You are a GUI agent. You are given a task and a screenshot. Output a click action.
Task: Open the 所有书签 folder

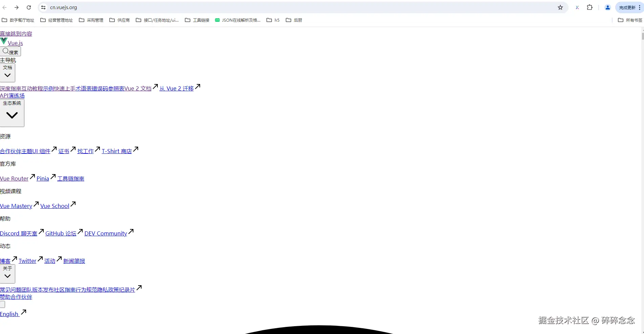point(630,20)
